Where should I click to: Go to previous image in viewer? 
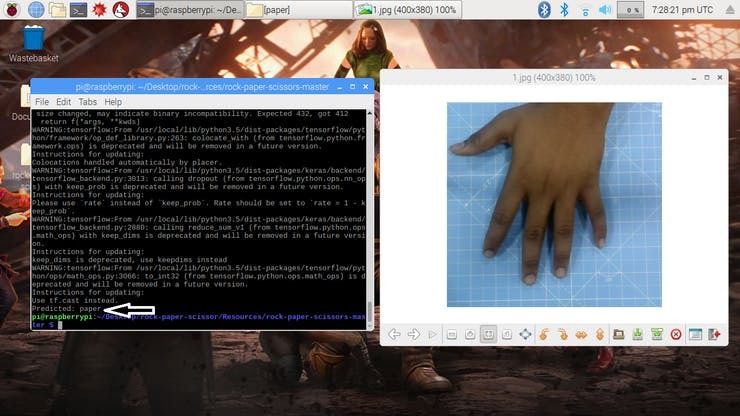tap(394, 334)
